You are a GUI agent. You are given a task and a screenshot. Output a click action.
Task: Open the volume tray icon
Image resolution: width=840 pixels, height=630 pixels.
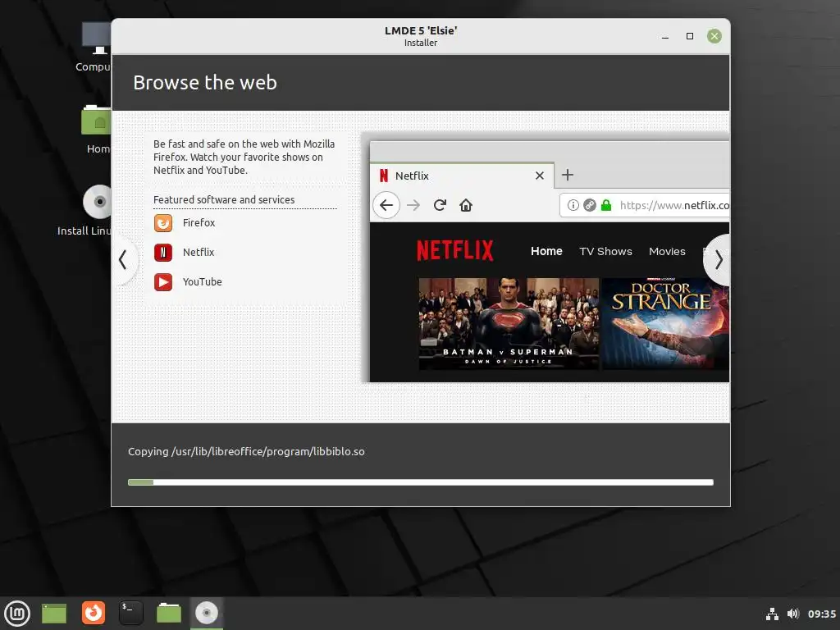click(x=793, y=614)
